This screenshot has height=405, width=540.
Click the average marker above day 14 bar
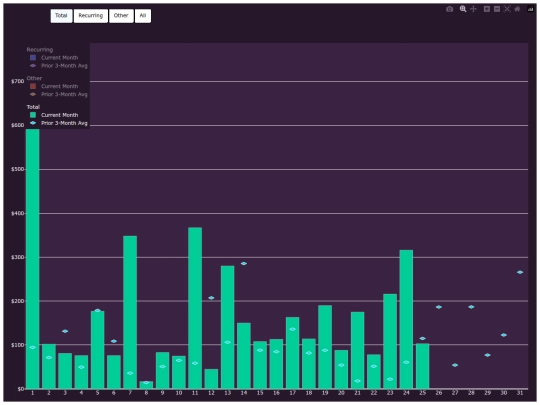point(244,263)
